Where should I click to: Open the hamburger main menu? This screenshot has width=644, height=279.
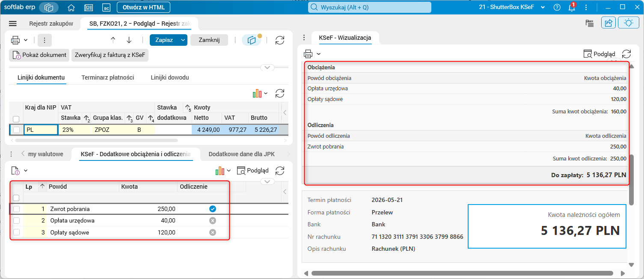pos(12,24)
